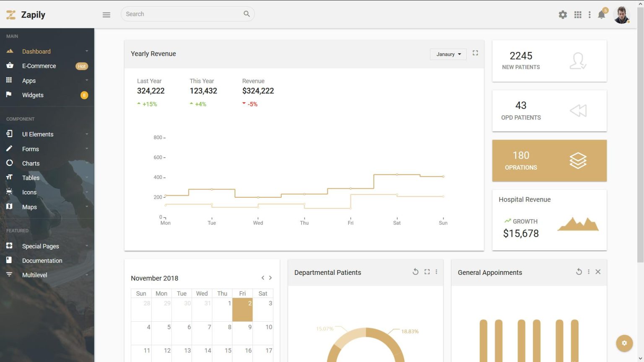Screen dimensions: 644x362
Task: Refresh the Departmental Patients widget
Action: click(x=415, y=271)
